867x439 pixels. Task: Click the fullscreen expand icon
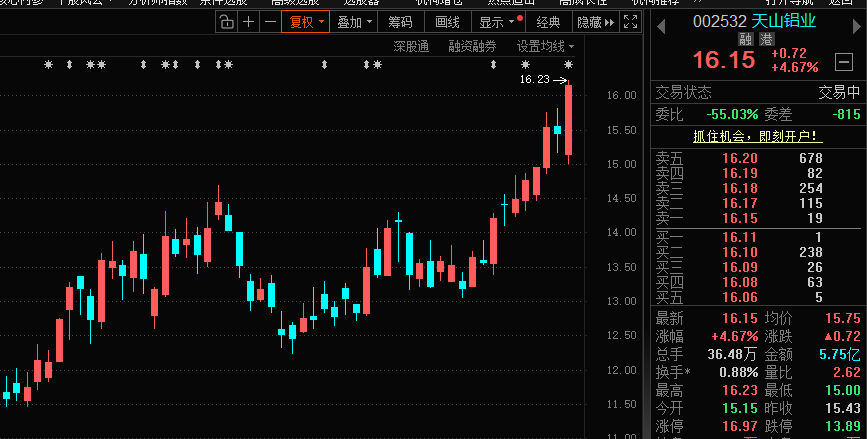click(x=630, y=21)
